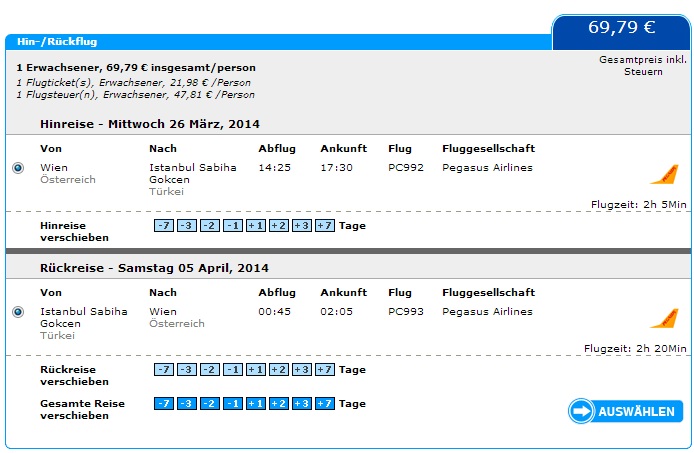This screenshot has height=453, width=694.
Task: Shift Gesamte Reise by +2 days
Action: (279, 403)
